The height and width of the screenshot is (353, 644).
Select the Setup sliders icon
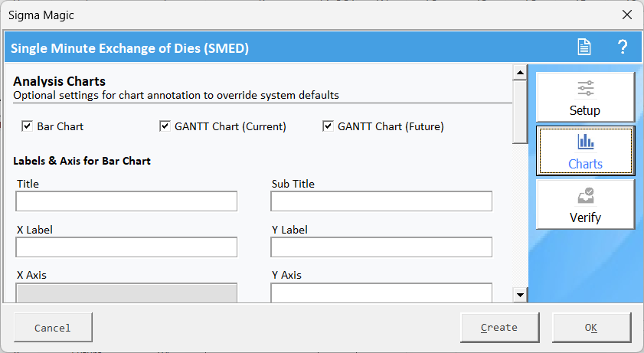(x=586, y=88)
